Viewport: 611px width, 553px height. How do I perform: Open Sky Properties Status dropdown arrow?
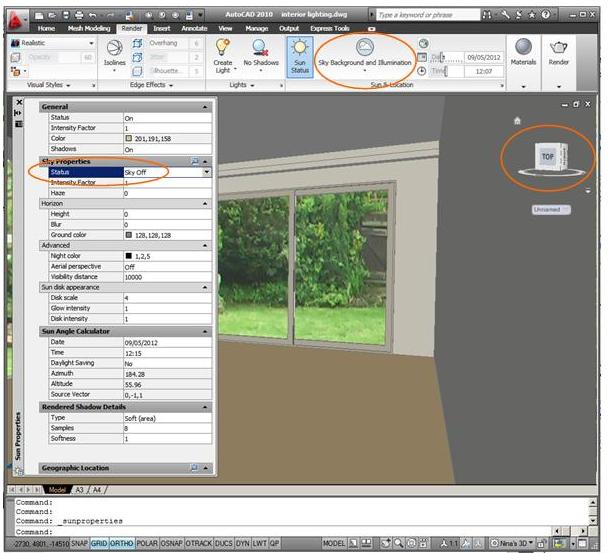(207, 172)
